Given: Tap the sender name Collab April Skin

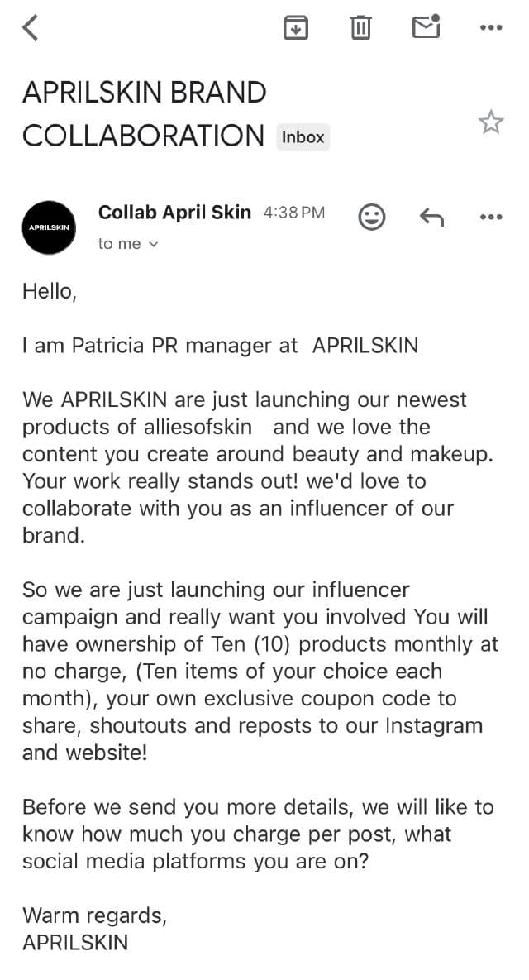Looking at the screenshot, I should coord(174,213).
